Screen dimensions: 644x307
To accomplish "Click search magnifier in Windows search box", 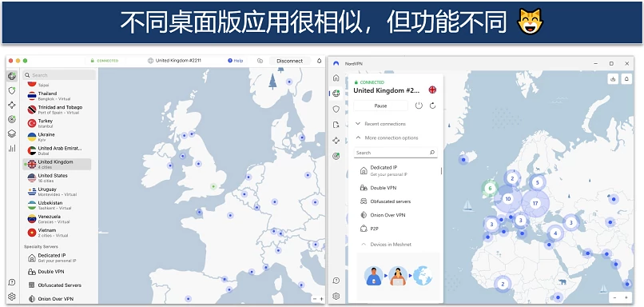I will [431, 153].
